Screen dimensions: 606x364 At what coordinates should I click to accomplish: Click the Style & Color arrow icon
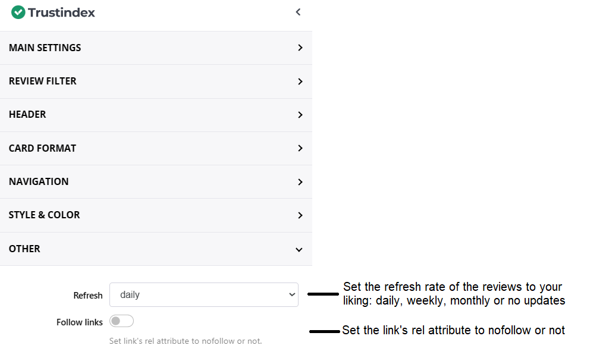pyautogui.click(x=300, y=215)
